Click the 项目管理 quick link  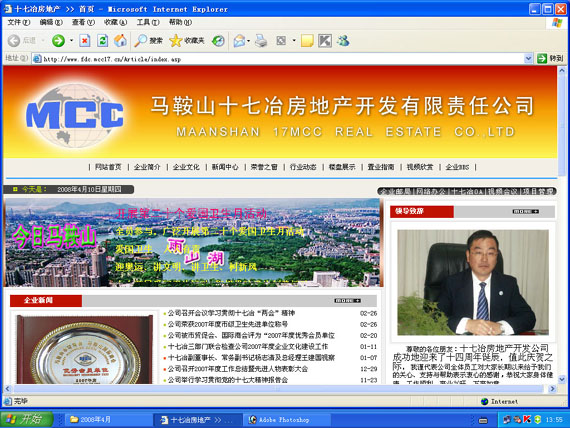pyautogui.click(x=538, y=191)
